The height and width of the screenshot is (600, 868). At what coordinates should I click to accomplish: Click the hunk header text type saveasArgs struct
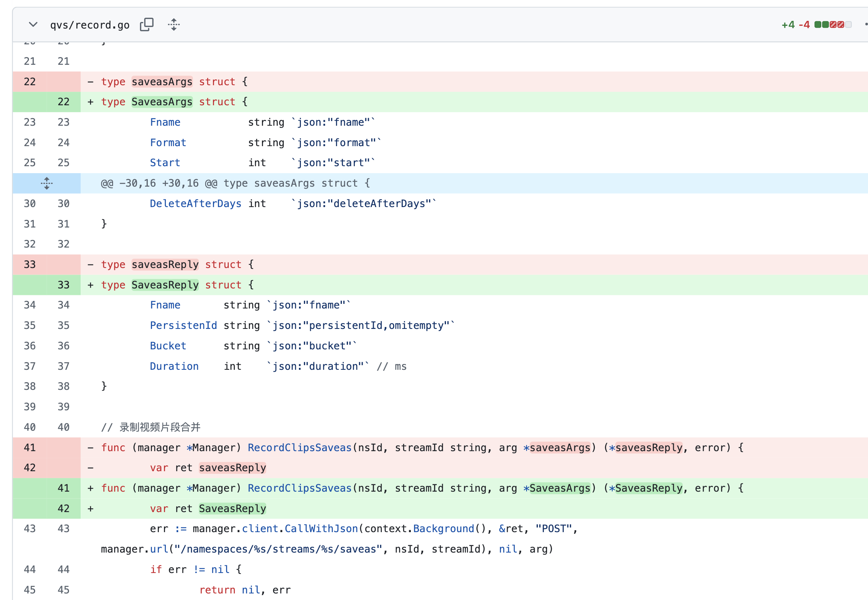[297, 183]
